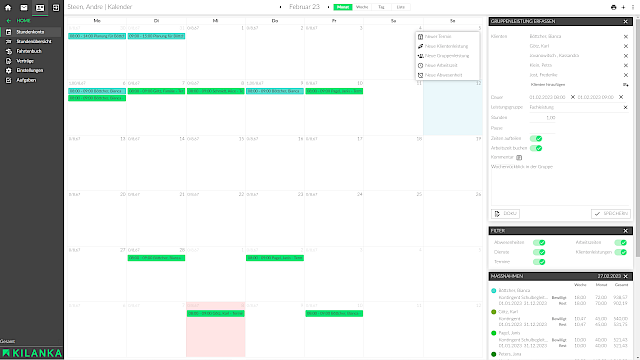This screenshot has width=640, height=360.
Task: Click the plus add icon at top right
Action: click(623, 7)
